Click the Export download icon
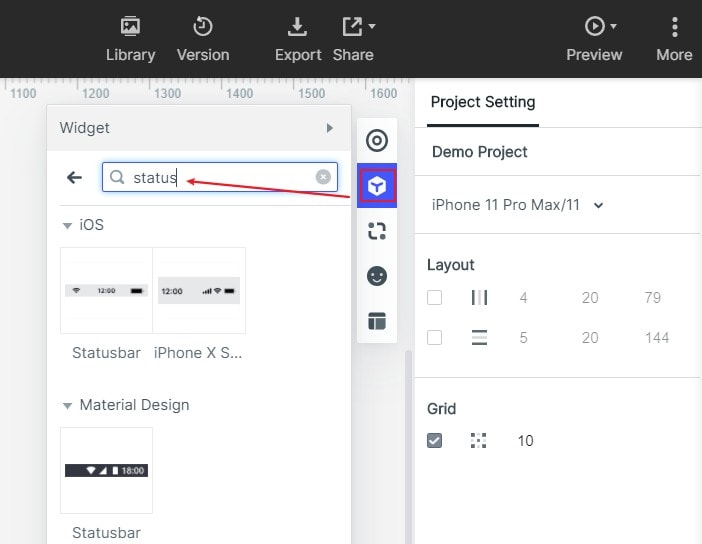 [x=297, y=26]
